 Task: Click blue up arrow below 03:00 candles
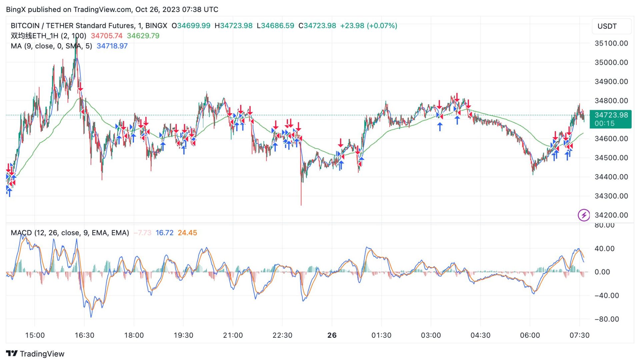point(440,126)
